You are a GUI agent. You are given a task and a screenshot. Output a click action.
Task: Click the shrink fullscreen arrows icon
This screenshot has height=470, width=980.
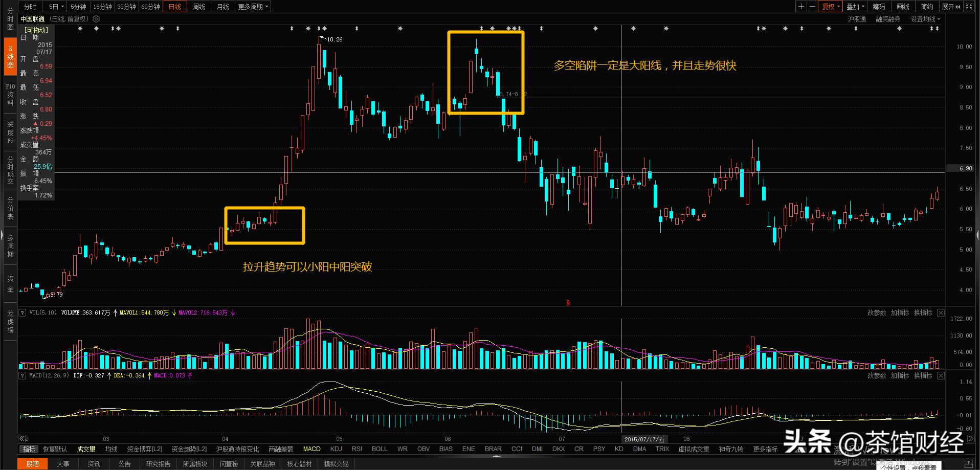(x=969, y=7)
